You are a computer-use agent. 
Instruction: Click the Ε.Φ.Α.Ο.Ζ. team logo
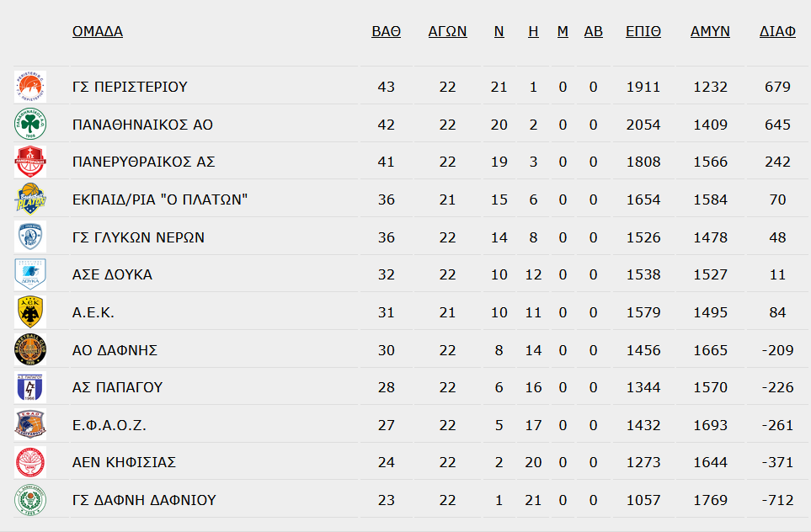coord(30,424)
